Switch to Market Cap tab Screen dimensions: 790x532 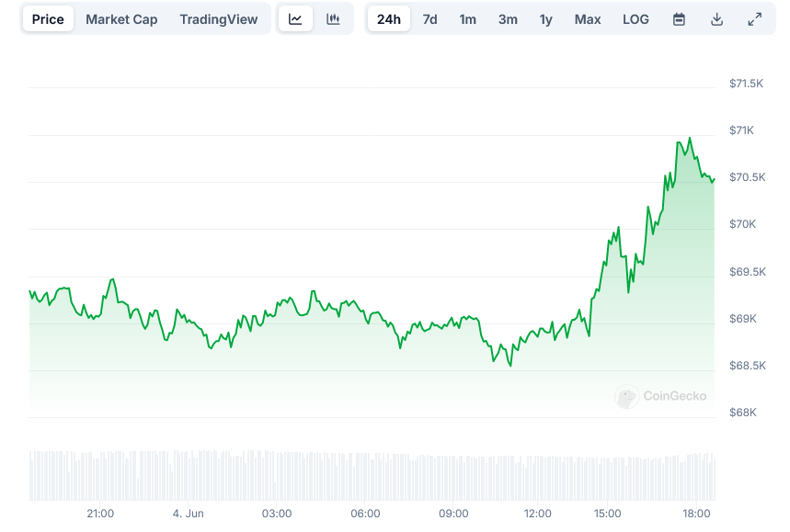(x=121, y=19)
